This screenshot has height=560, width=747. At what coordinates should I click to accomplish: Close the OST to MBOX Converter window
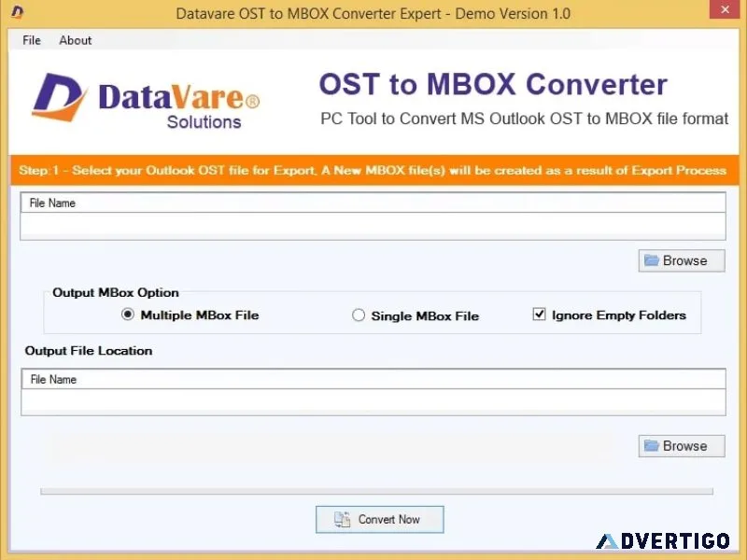click(x=726, y=9)
